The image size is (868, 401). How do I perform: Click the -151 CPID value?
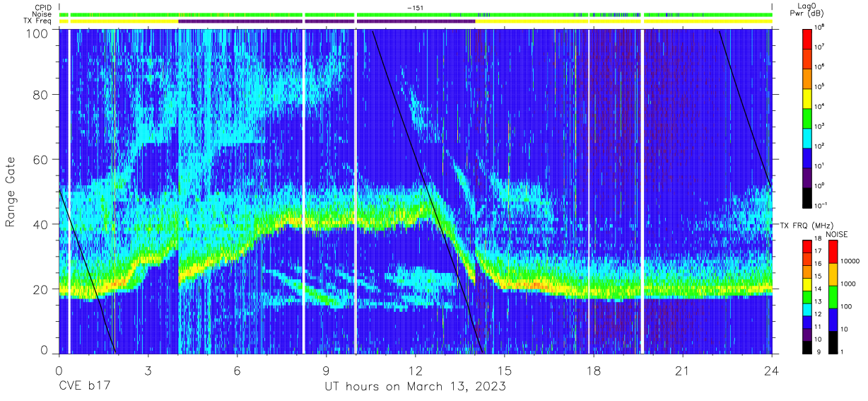pyautogui.click(x=415, y=7)
